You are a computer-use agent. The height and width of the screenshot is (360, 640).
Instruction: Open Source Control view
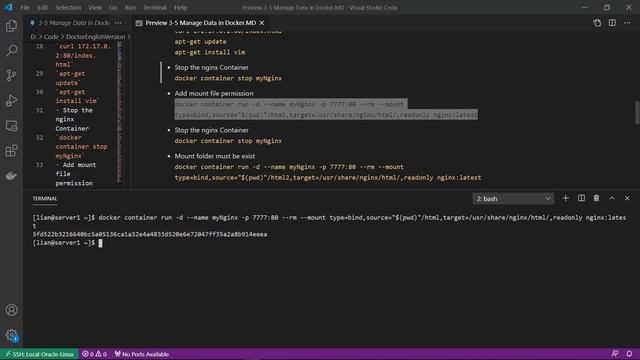point(11,76)
